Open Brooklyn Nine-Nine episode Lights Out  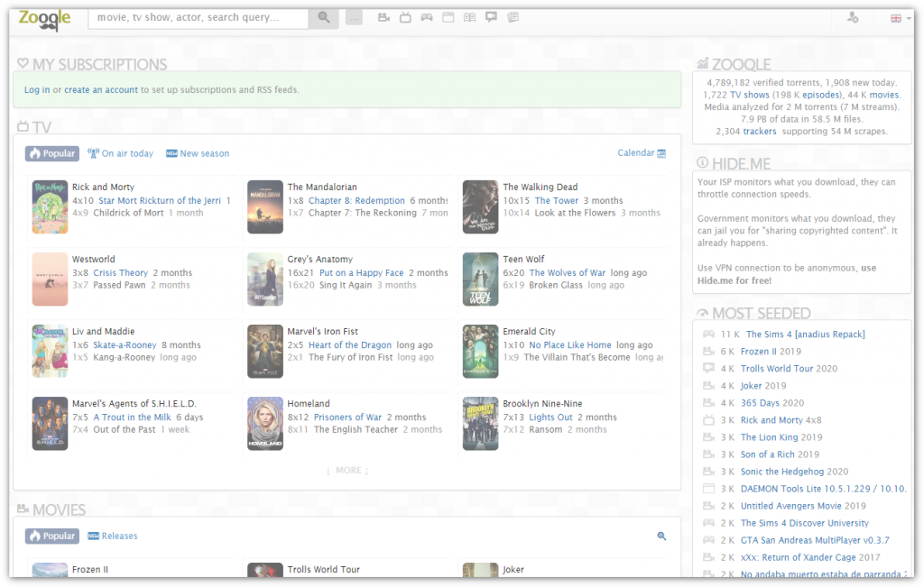[550, 417]
